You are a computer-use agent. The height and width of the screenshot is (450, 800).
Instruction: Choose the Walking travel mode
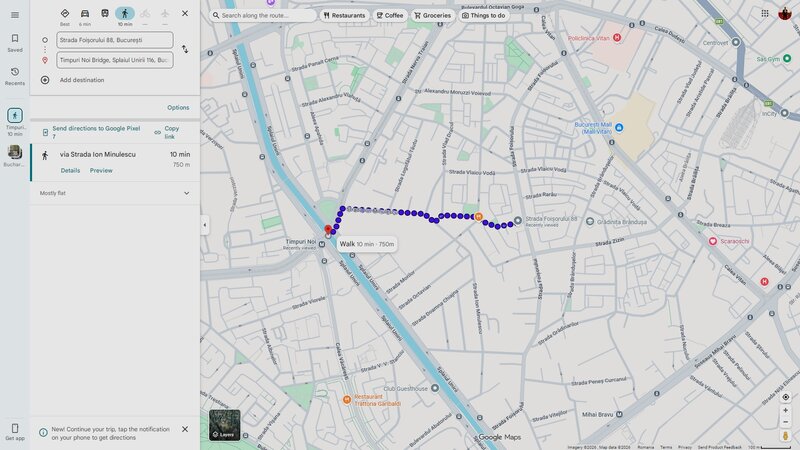[x=125, y=14]
